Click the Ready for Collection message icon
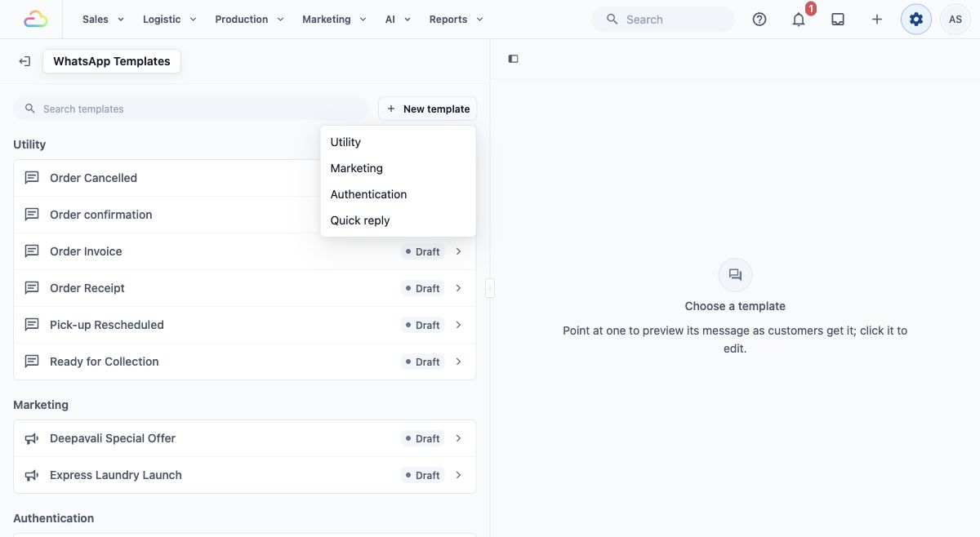This screenshot has width=980, height=537. pos(32,362)
